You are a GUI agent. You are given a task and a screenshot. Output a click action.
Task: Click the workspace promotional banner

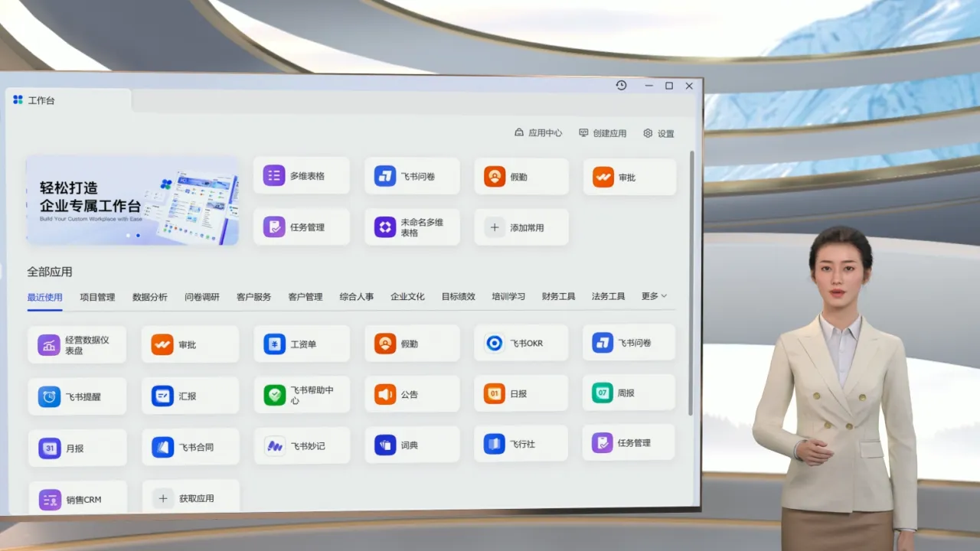(132, 201)
